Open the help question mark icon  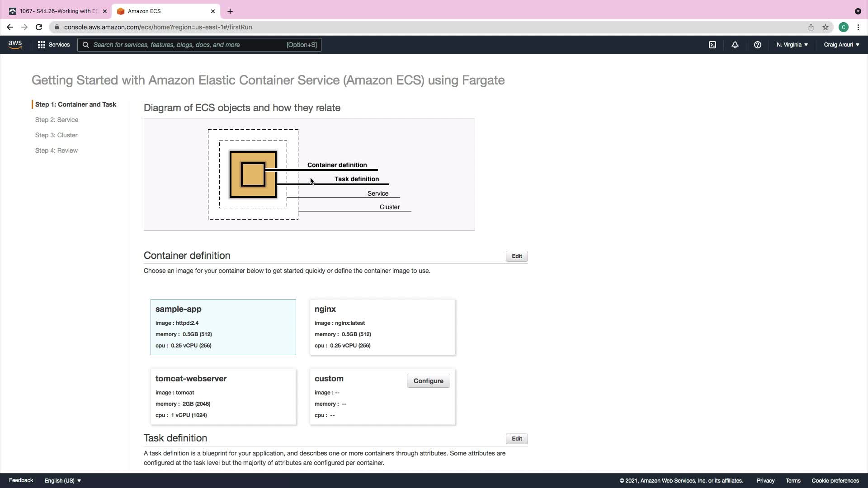click(757, 45)
